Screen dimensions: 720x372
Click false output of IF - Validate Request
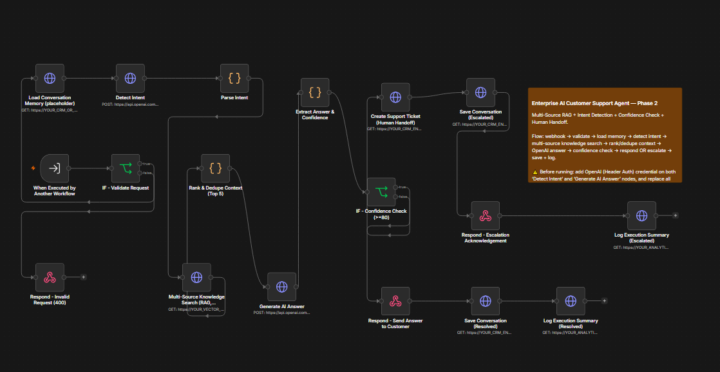pyautogui.click(x=140, y=173)
